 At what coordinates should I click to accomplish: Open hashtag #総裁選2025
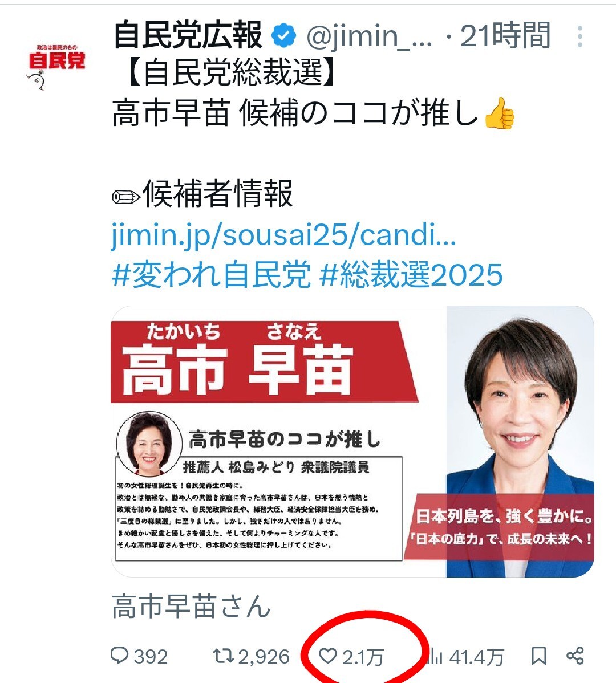click(x=411, y=275)
